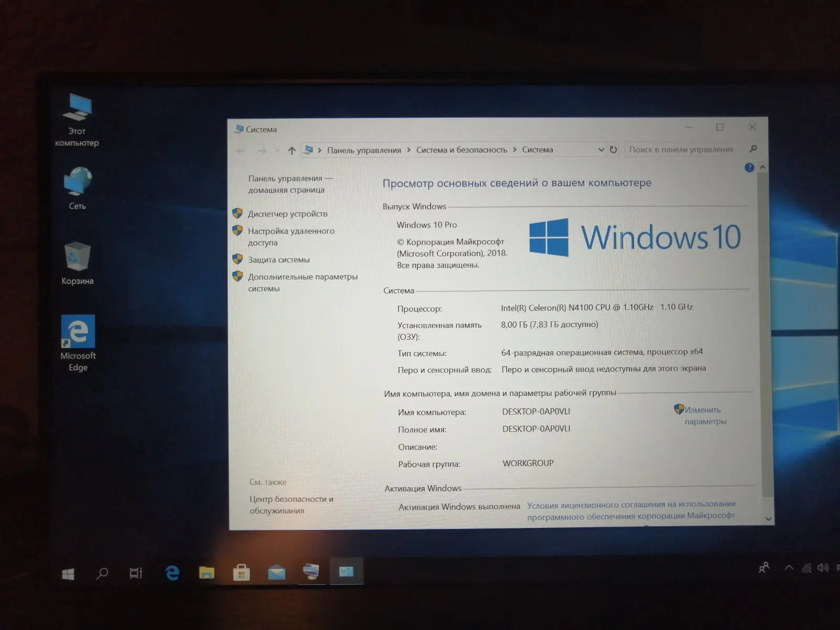
Task: Open Диспетчер устройств
Action: (288, 214)
